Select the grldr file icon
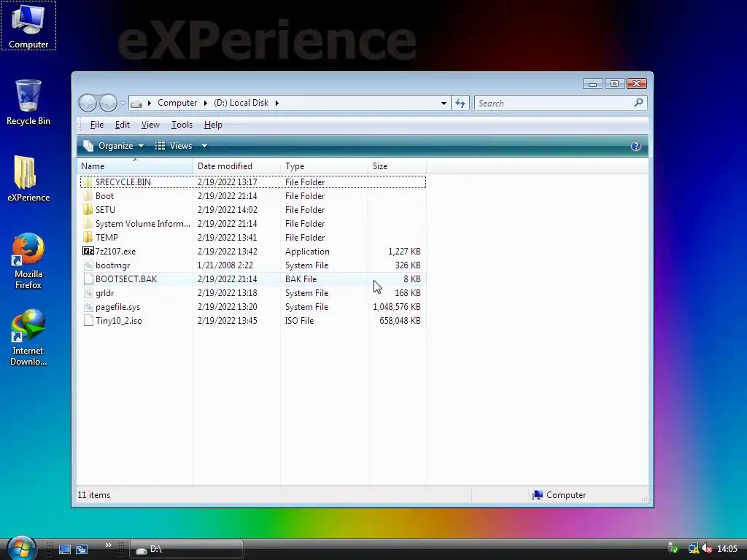The image size is (747, 560). pos(88,293)
